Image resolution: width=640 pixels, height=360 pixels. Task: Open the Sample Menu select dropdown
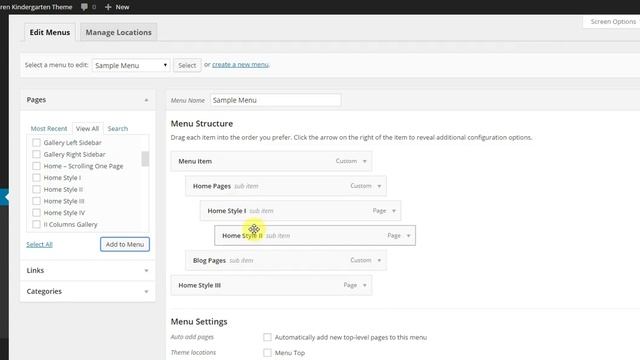[131, 65]
